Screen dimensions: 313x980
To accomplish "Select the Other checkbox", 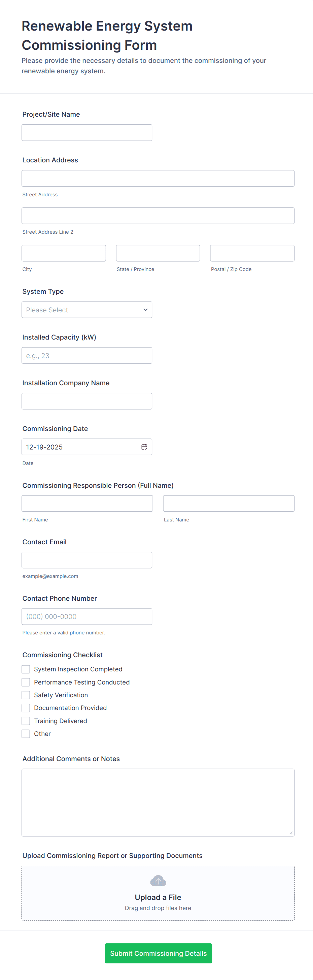I will point(26,734).
